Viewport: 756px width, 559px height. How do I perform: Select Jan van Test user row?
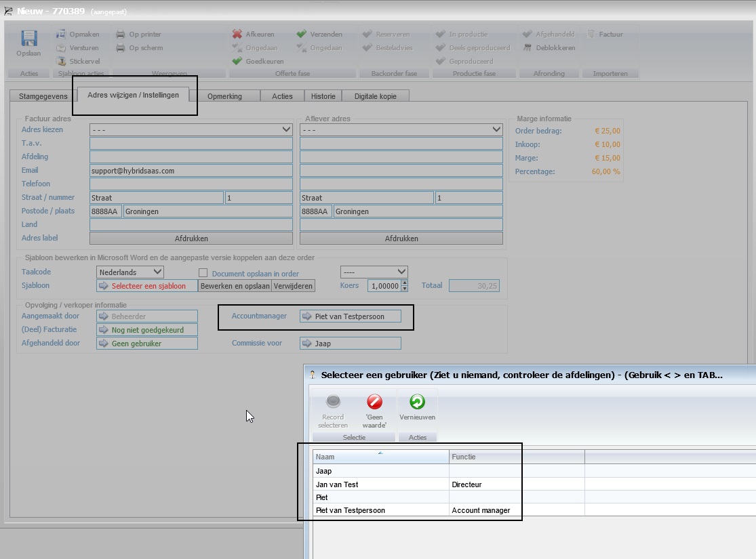337,484
